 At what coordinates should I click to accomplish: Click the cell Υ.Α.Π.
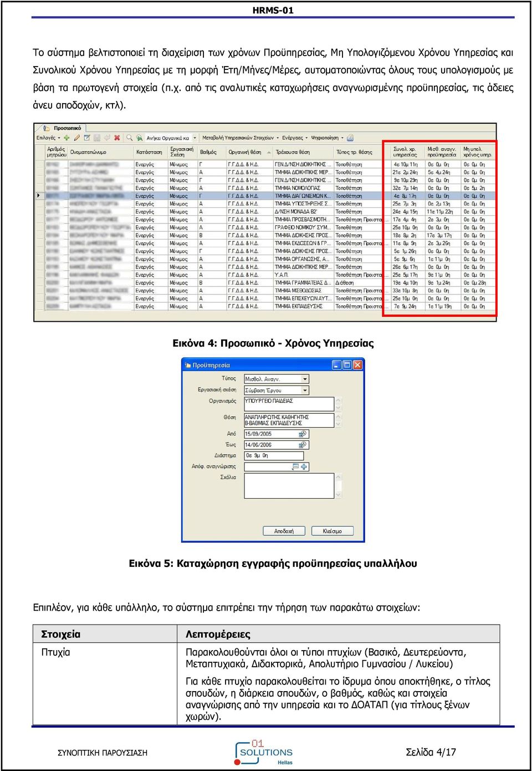[x=304, y=275]
